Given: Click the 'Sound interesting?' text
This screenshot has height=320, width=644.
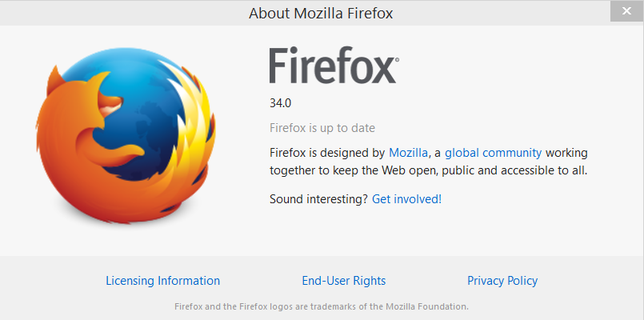Looking at the screenshot, I should point(318,198).
